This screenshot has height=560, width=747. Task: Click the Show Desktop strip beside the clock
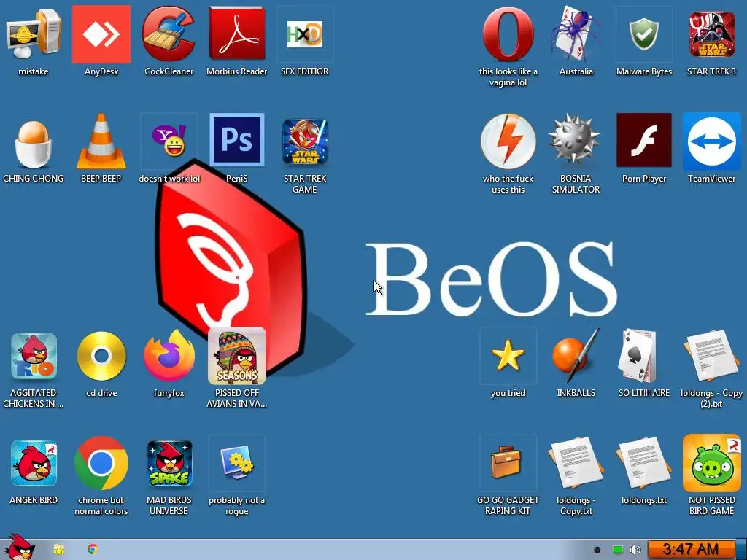pos(741,550)
